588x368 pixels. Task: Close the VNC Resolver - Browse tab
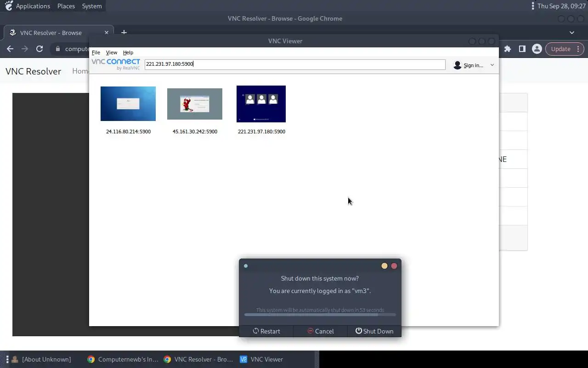[x=107, y=33]
